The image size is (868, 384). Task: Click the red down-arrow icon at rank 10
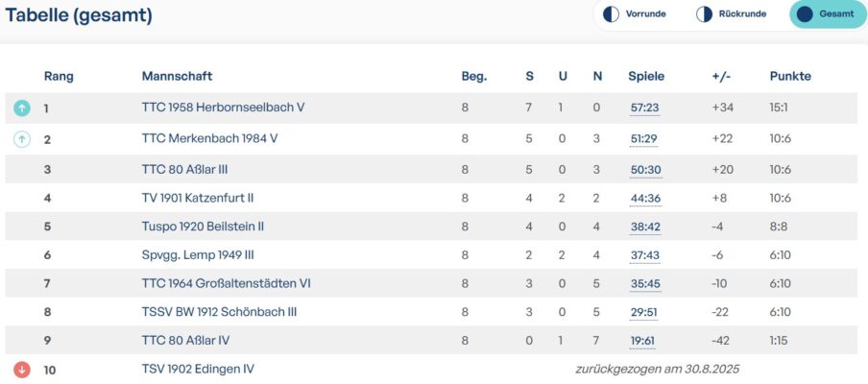tap(22, 370)
